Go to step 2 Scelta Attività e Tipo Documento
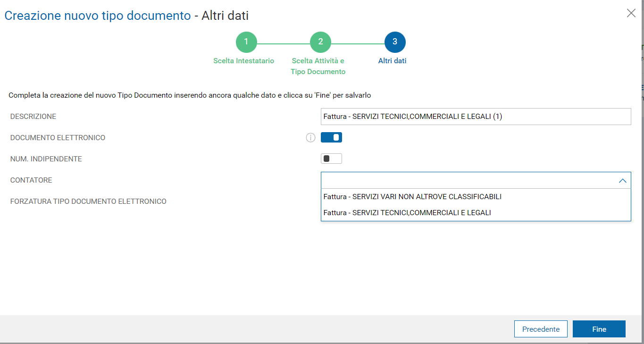 coord(320,42)
